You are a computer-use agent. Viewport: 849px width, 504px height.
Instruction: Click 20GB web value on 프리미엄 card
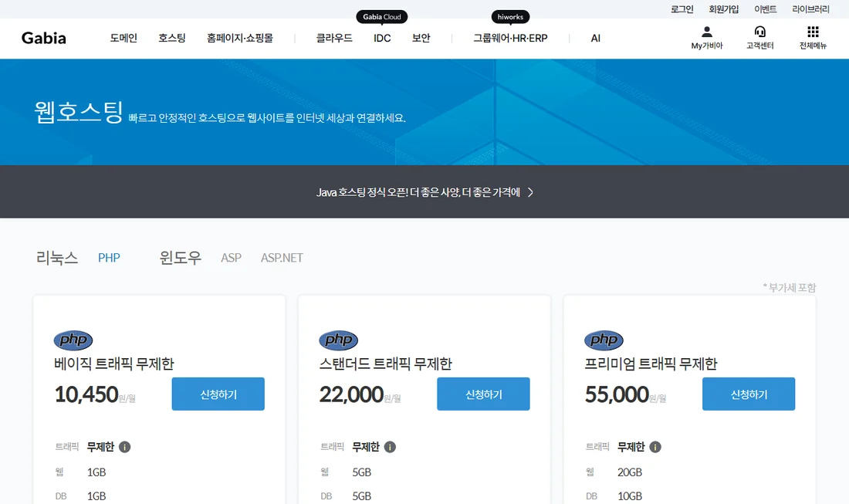coord(630,472)
